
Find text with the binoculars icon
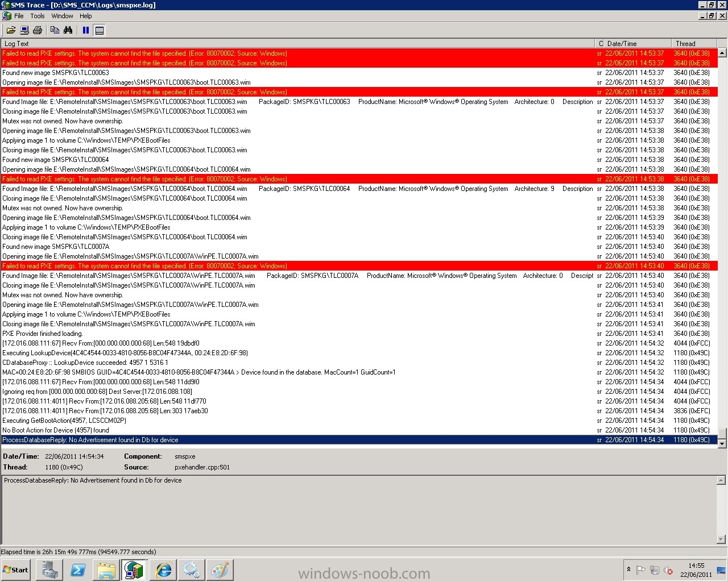(68, 30)
